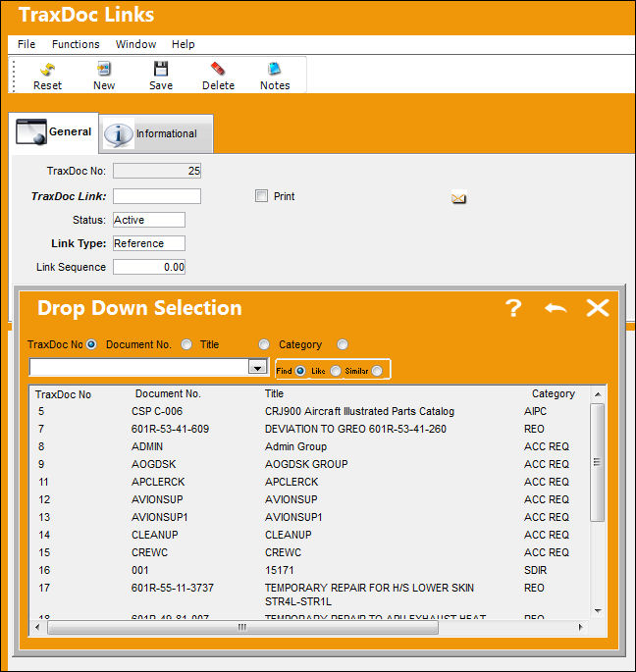
Task: Click the Title column header
Action: [274, 393]
